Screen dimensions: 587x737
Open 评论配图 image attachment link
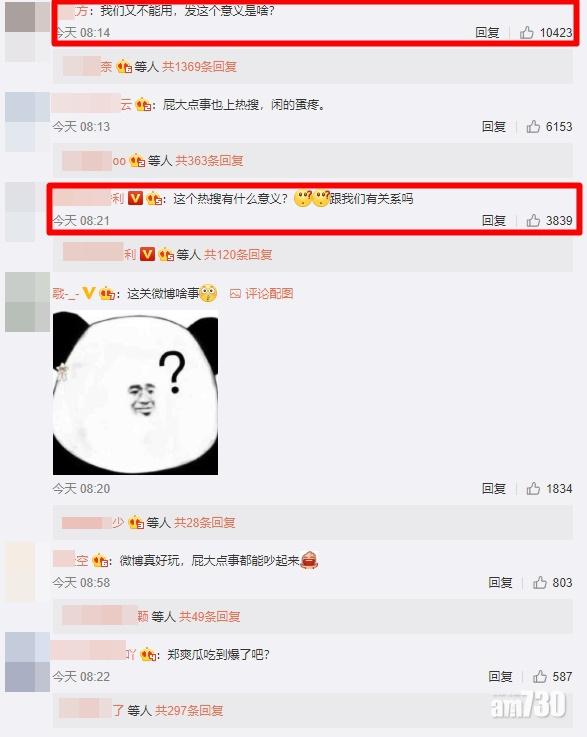click(x=262, y=294)
